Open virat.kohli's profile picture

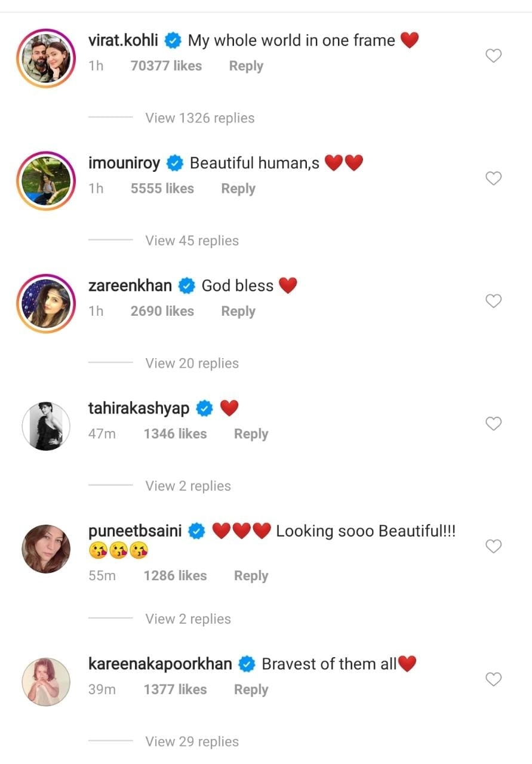point(46,57)
